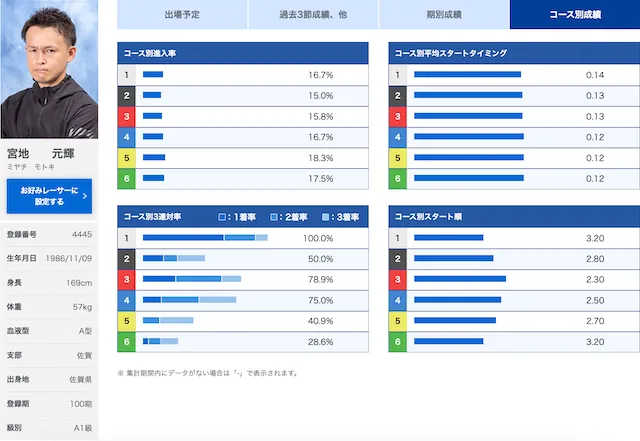Click the racer name 宮地 元輝

click(48, 154)
